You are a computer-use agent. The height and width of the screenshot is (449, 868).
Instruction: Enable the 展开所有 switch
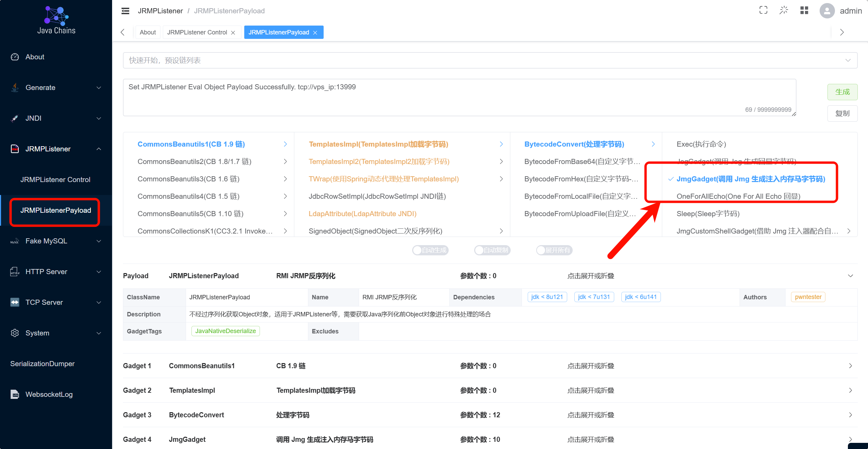554,250
